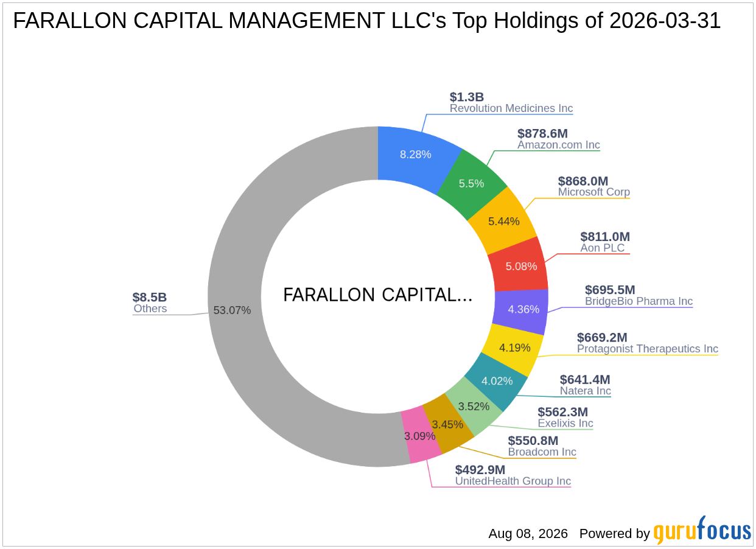This screenshot has width=756, height=549.
Task: Click the '$8.5B' Others value
Action: click(150, 297)
